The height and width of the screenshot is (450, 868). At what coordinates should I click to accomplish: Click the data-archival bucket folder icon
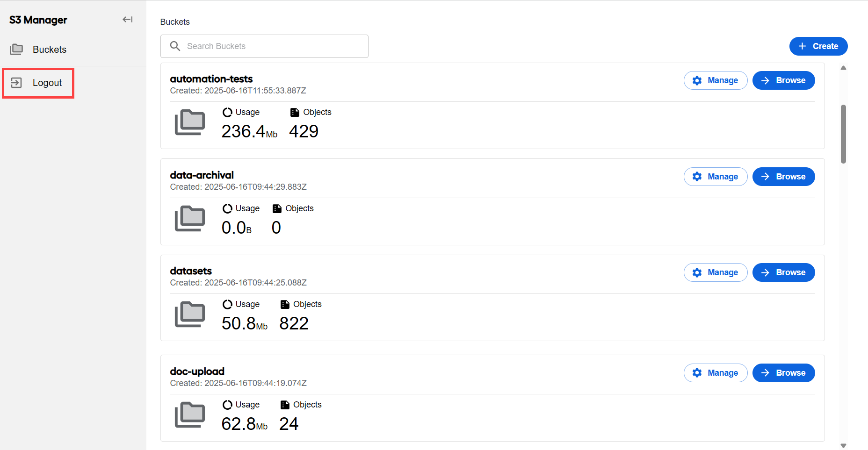pos(189,219)
